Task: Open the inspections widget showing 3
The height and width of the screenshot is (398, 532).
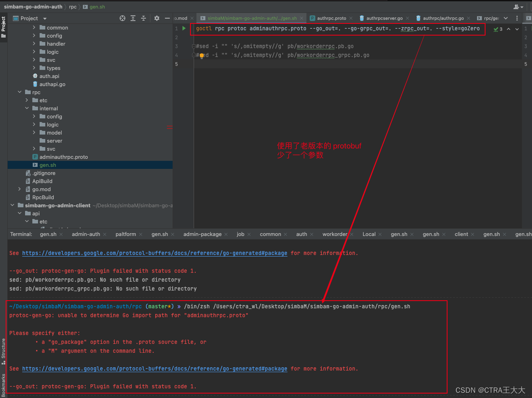Action: [498, 29]
